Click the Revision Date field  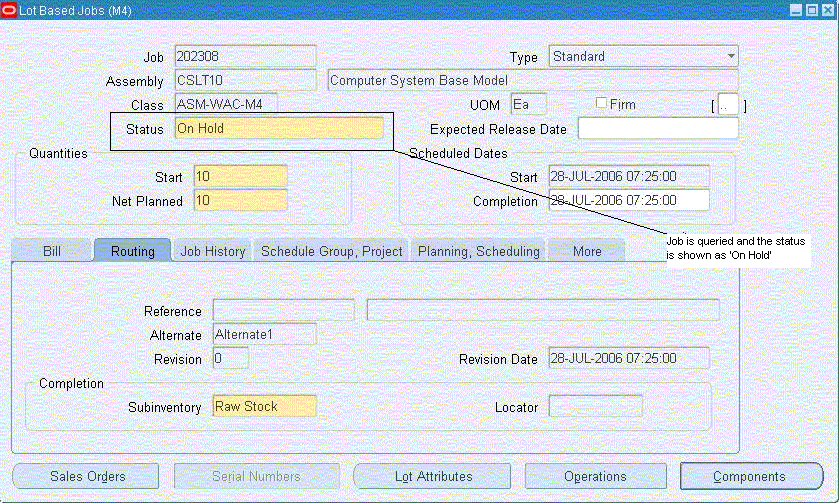(x=629, y=359)
